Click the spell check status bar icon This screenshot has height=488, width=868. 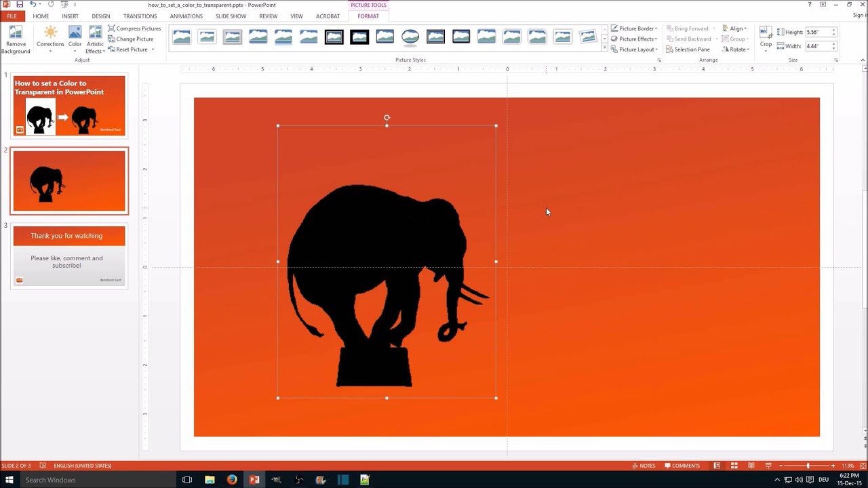coord(43,466)
